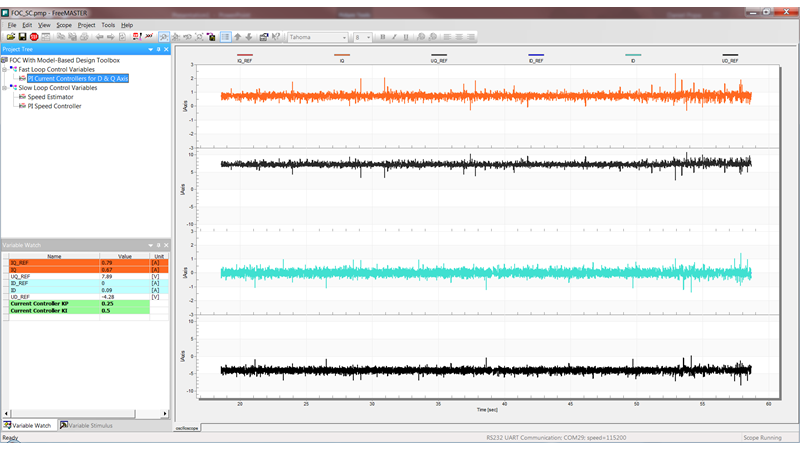Open the Tools menu
Screen dimensions: 800x450
coord(108,25)
